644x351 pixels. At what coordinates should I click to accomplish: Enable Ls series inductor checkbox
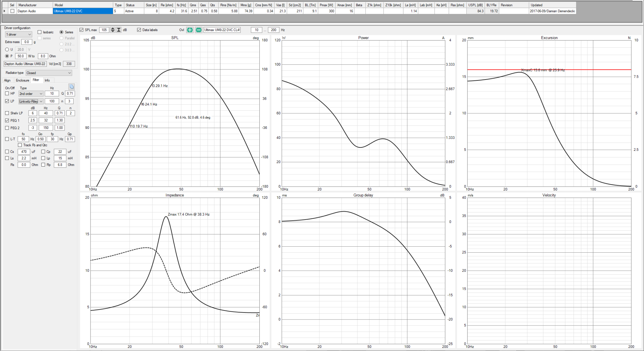point(7,158)
